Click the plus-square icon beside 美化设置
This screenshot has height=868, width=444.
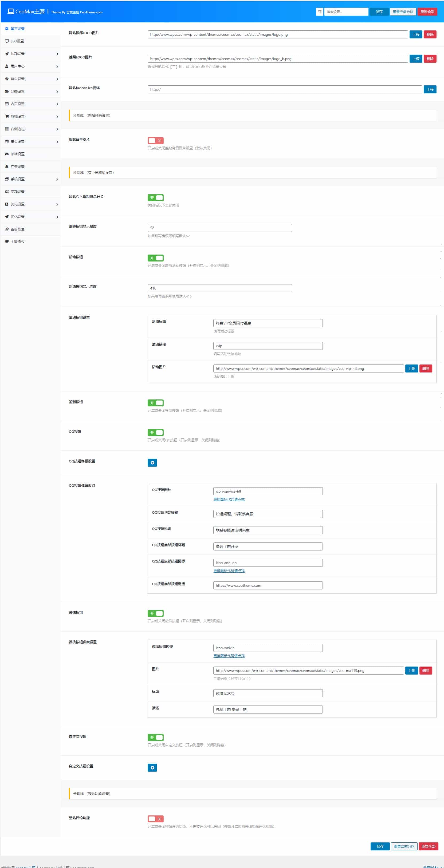pyautogui.click(x=7, y=204)
